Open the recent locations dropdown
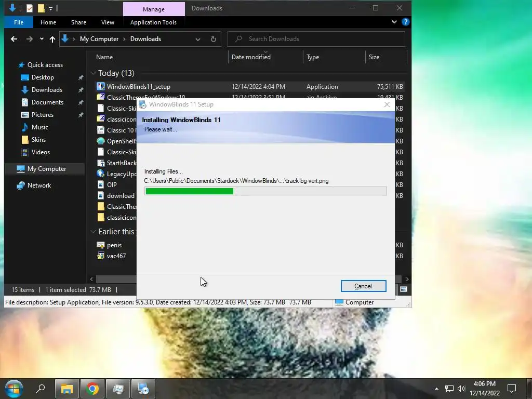Image resolution: width=532 pixels, height=399 pixels. pyautogui.click(x=42, y=39)
